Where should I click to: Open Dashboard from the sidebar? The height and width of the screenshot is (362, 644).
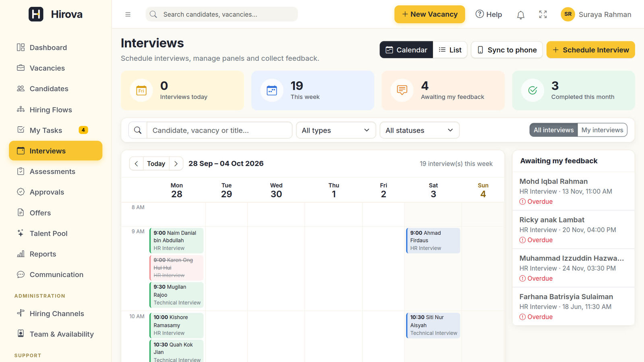(x=56, y=47)
